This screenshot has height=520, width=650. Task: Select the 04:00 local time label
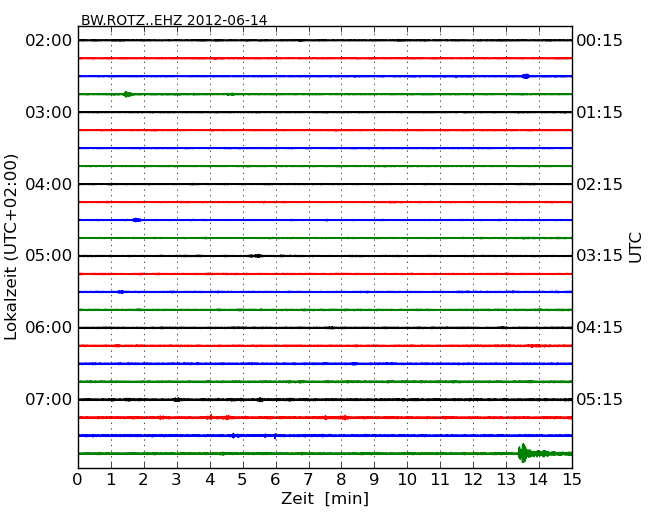click(x=49, y=184)
